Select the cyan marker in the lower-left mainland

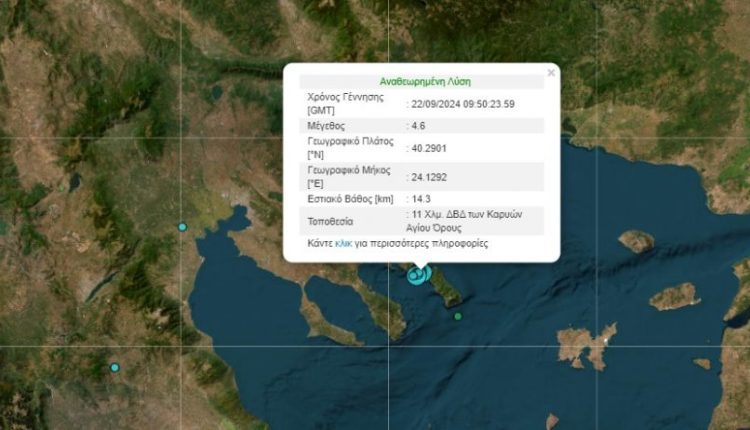click(114, 368)
